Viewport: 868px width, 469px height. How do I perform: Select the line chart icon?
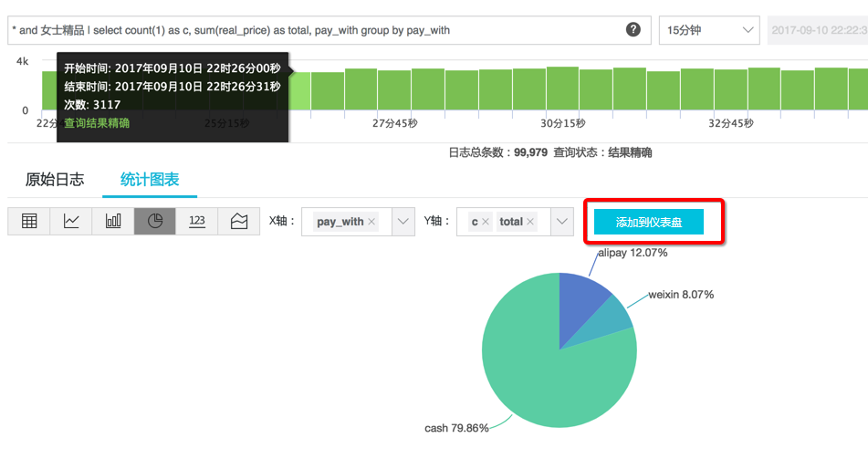pyautogui.click(x=71, y=222)
